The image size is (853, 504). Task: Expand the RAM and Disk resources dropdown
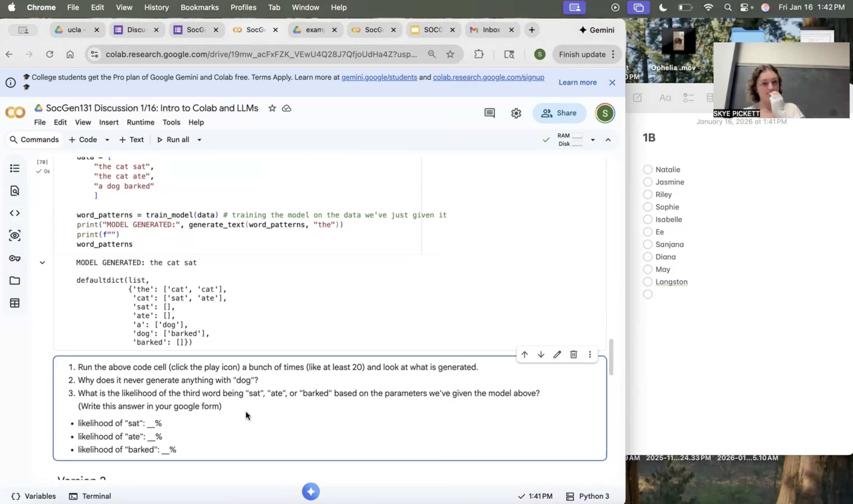[x=592, y=140]
